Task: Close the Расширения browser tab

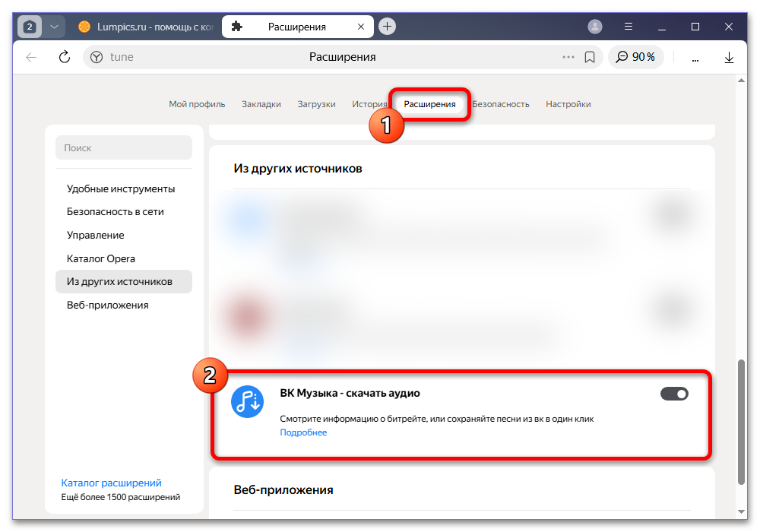Action: (360, 27)
